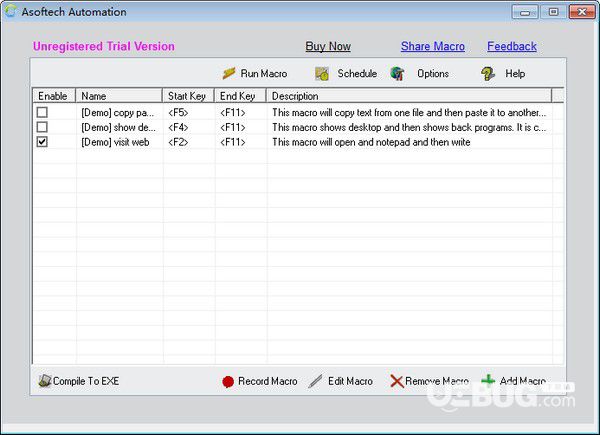Sort by the Start Key column header
Viewport: 600px width, 435px height.
coord(188,96)
